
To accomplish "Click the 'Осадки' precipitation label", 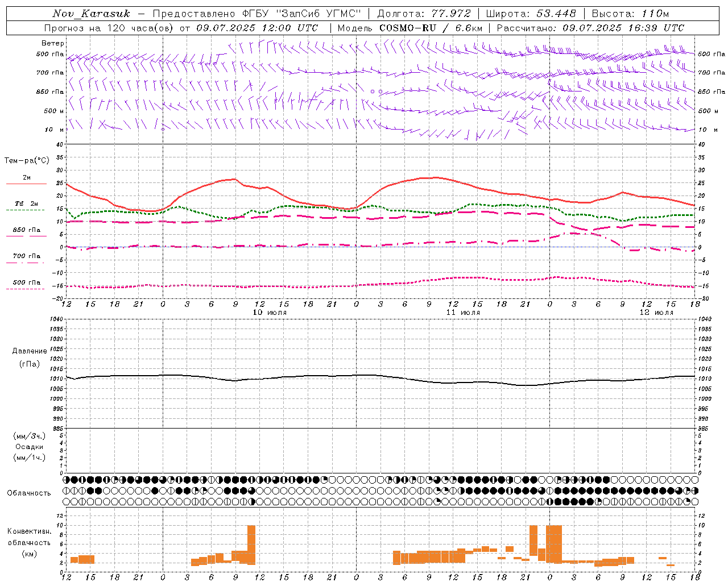I will 30,447.
